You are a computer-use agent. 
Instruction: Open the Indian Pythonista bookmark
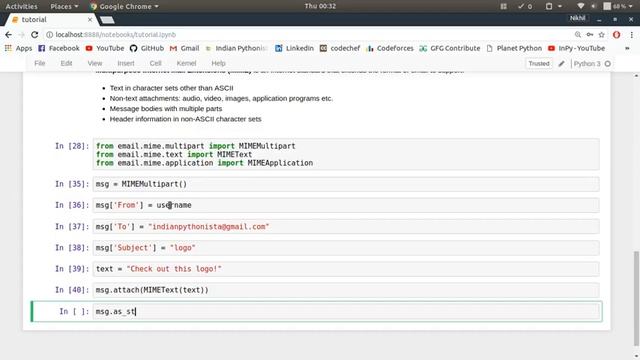point(236,48)
